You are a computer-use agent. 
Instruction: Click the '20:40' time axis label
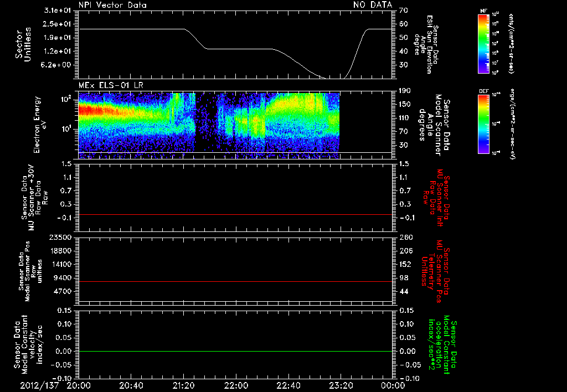pyautogui.click(x=131, y=385)
